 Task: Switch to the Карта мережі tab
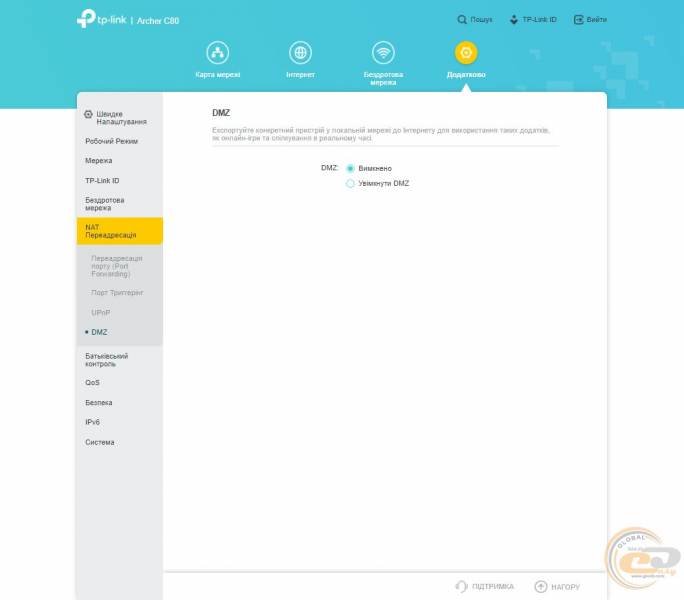[x=218, y=75]
